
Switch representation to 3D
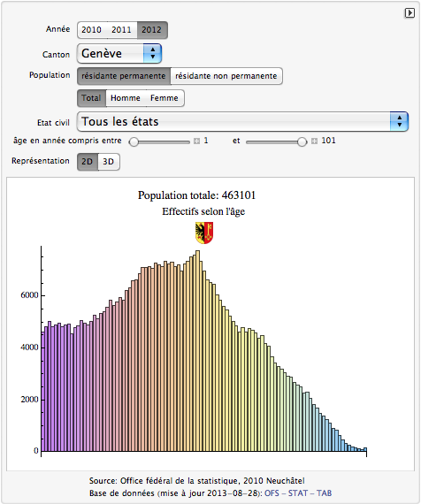109,162
